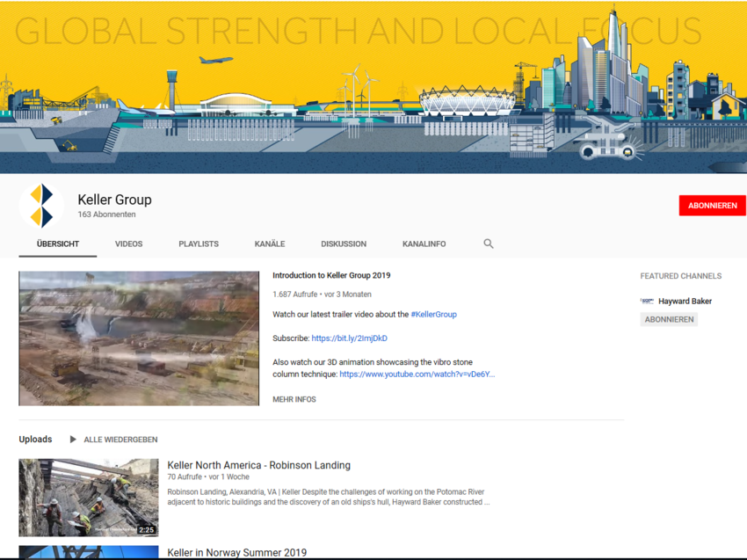Open the bit.ly subscribe link
Image resolution: width=747 pixels, height=560 pixels.
pos(349,338)
